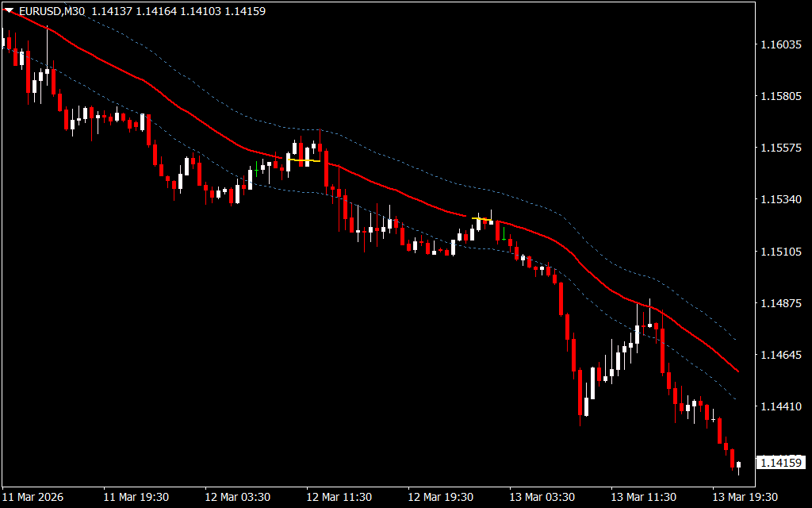Select the 12 Mar 03:30 time label

pyautogui.click(x=237, y=497)
